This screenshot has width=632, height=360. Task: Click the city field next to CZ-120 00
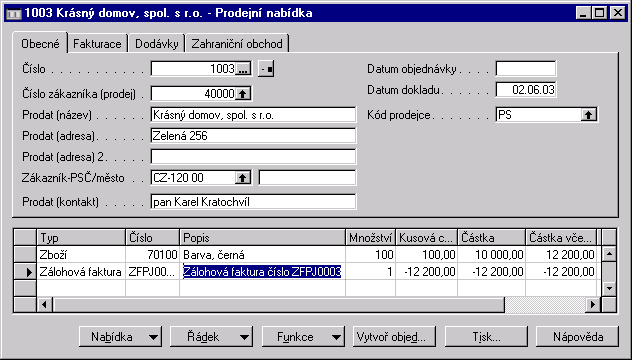point(307,178)
